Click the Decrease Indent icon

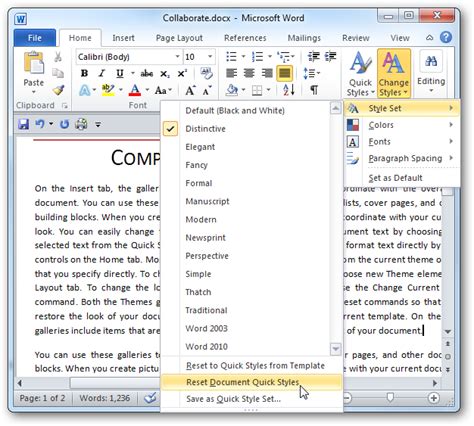point(314,57)
